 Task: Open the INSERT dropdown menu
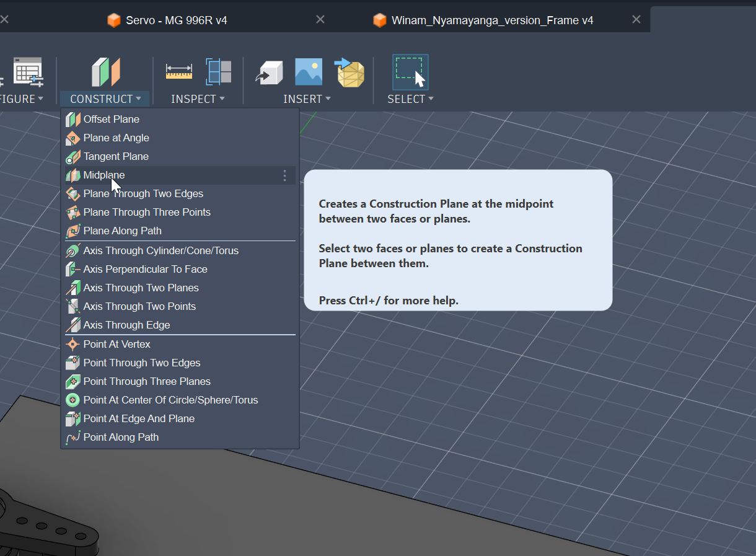307,99
